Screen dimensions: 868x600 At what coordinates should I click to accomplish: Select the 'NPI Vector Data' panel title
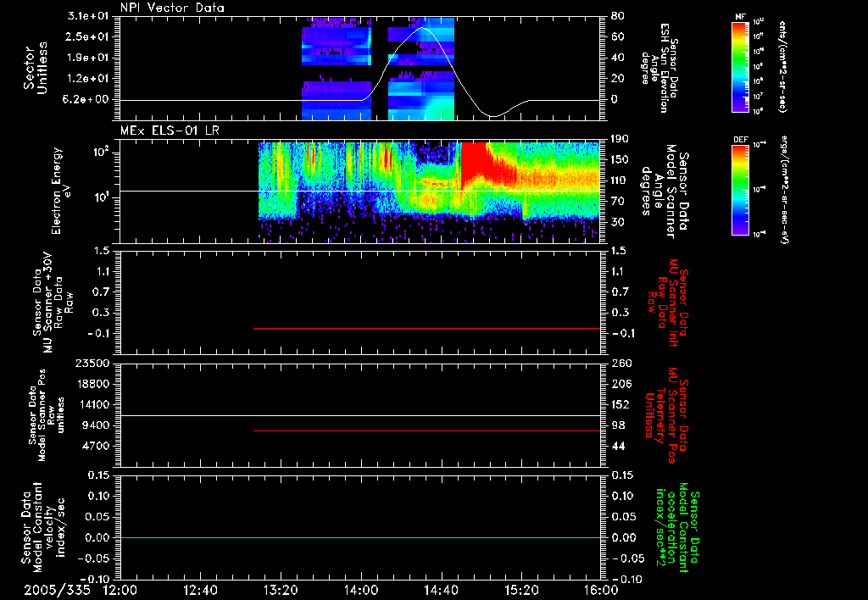173,8
